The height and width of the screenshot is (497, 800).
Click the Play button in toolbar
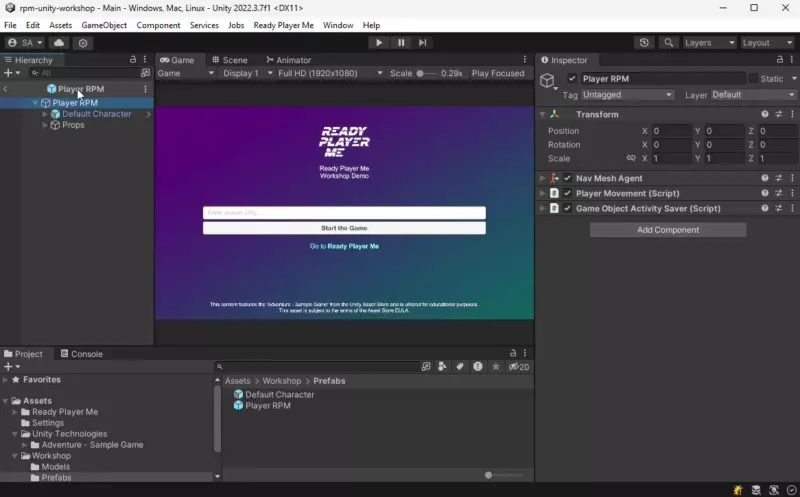tap(379, 42)
